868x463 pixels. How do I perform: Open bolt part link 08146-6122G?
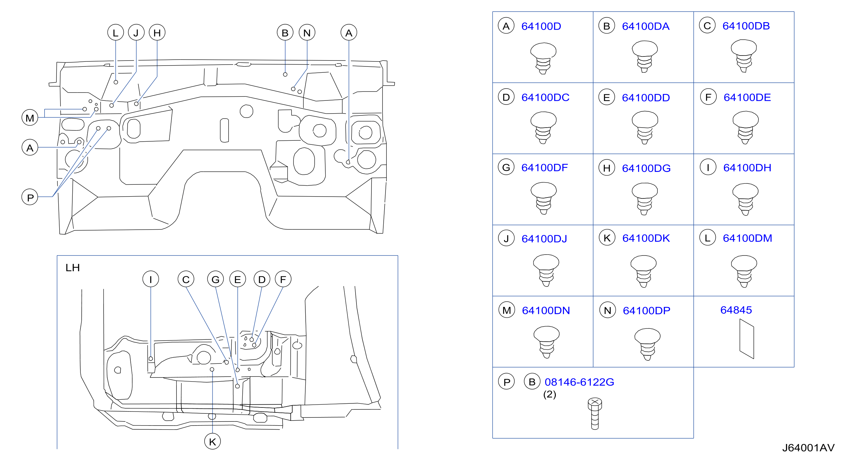[579, 382]
